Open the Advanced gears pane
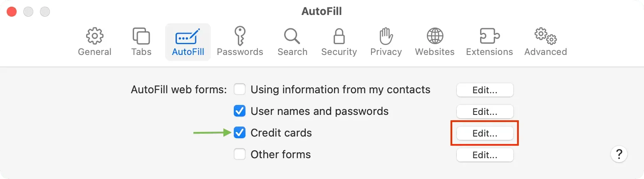Viewport: 644px width, 179px height. pyautogui.click(x=546, y=36)
